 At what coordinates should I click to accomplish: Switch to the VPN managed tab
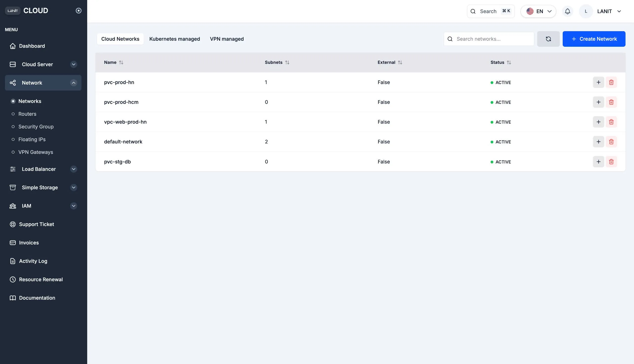coord(227,39)
